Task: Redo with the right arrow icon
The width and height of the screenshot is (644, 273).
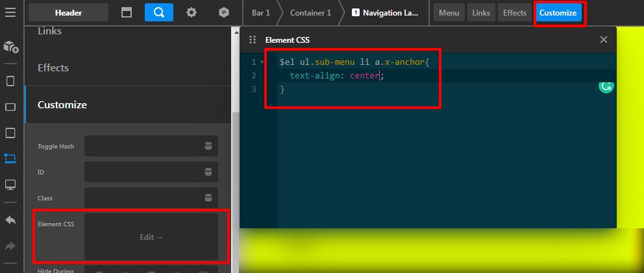Action: [10, 246]
